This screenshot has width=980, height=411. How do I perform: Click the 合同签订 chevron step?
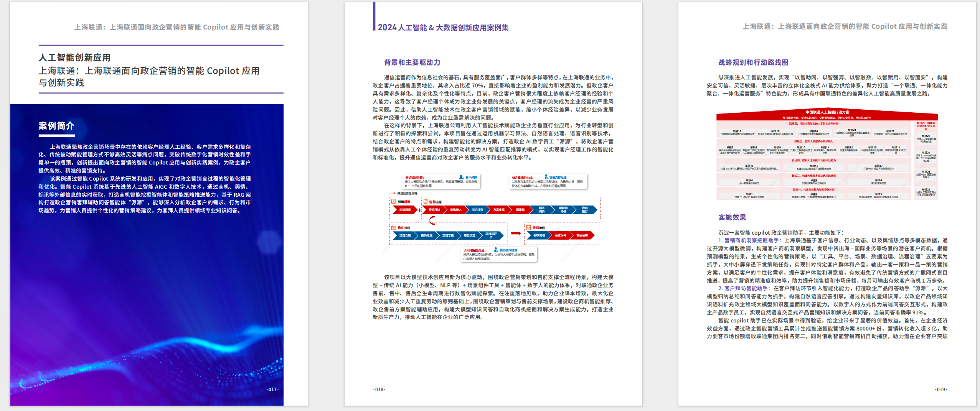coord(585,210)
